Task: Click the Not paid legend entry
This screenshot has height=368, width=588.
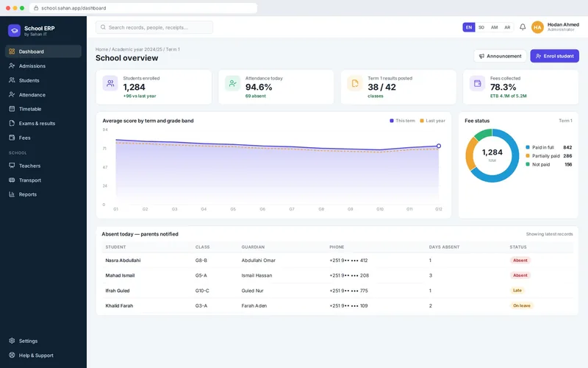Action: pos(548,164)
